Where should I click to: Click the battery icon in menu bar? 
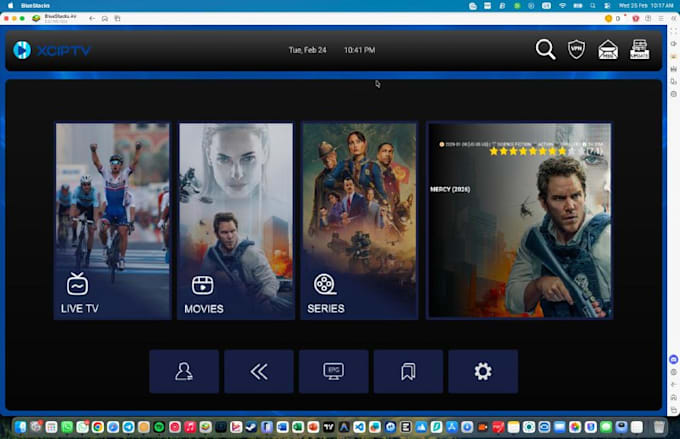click(578, 6)
